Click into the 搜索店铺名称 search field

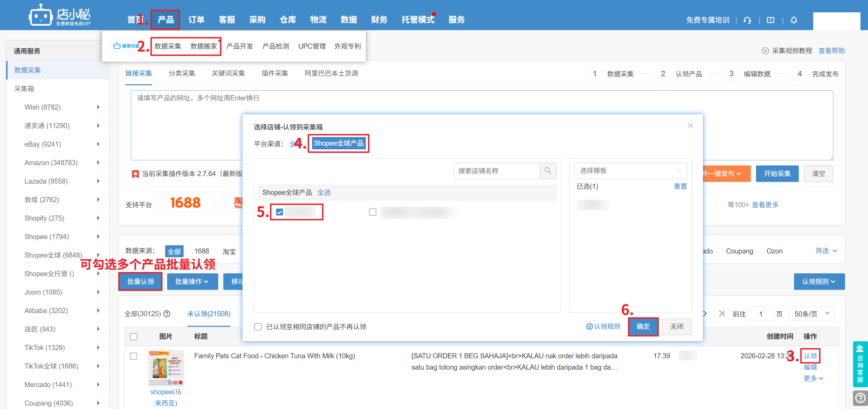tap(497, 171)
